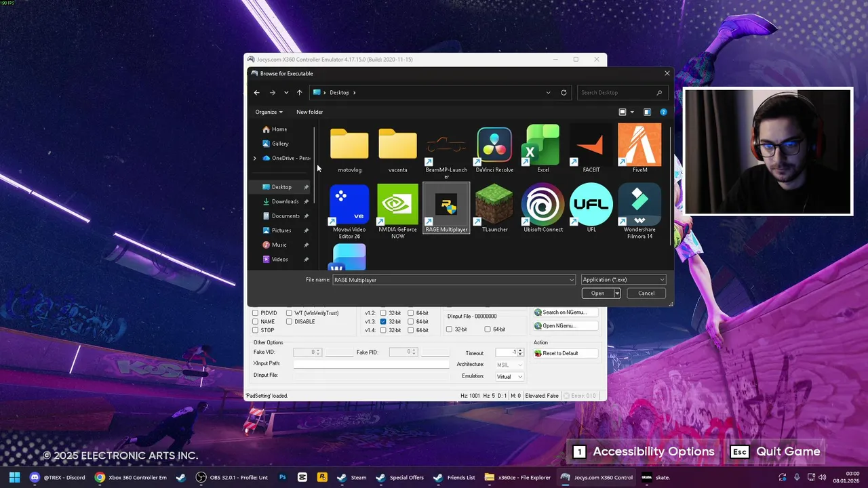Select the TLauncher shortcut
This screenshot has width=868, height=488.
point(494,208)
